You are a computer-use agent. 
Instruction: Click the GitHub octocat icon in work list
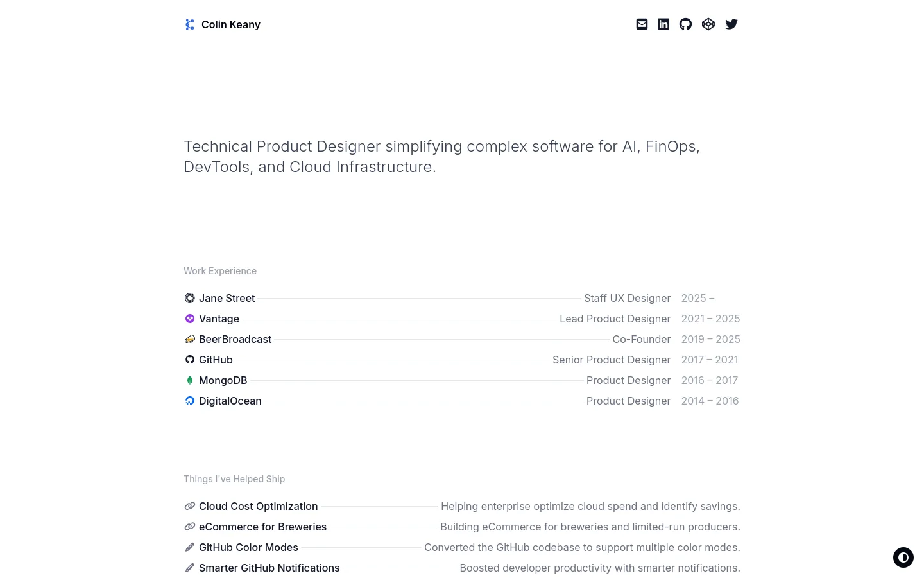click(190, 360)
